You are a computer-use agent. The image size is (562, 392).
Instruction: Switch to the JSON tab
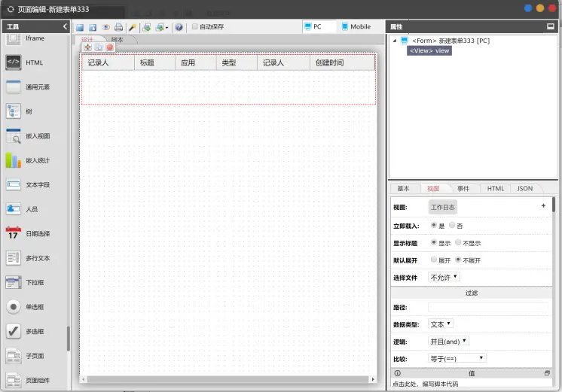525,189
